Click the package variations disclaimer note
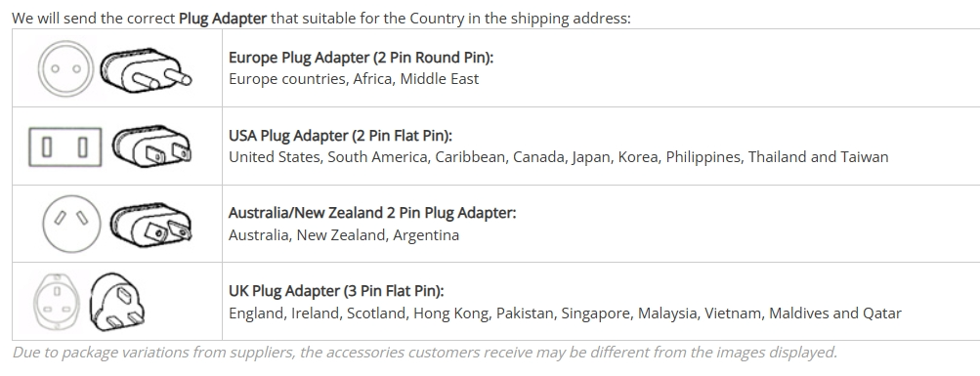 [x=425, y=353]
